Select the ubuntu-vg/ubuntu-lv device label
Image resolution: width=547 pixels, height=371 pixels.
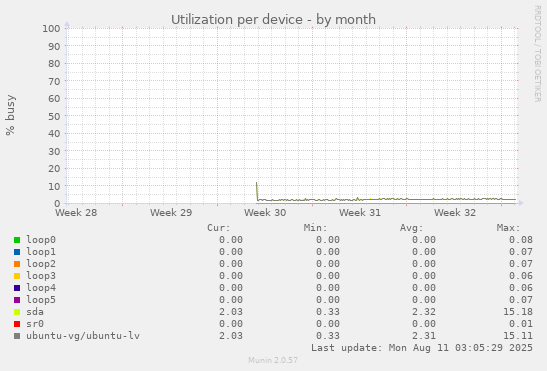point(83,336)
